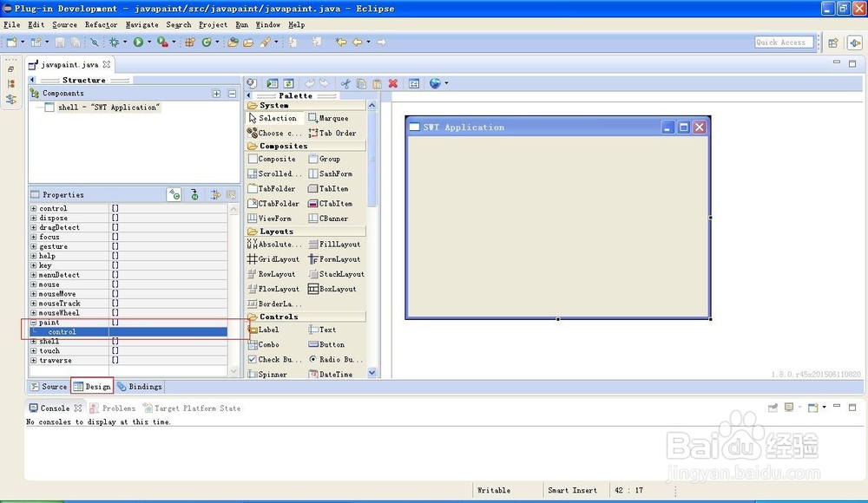Viewport: 868px width, 503px height.
Task: Collapse the Controls palette category
Action: point(305,317)
